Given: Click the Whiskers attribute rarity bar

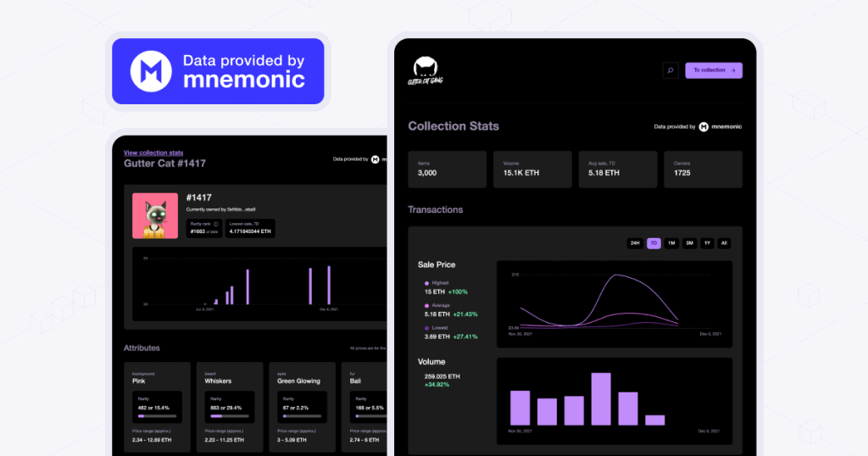Looking at the screenshot, I should (230, 416).
